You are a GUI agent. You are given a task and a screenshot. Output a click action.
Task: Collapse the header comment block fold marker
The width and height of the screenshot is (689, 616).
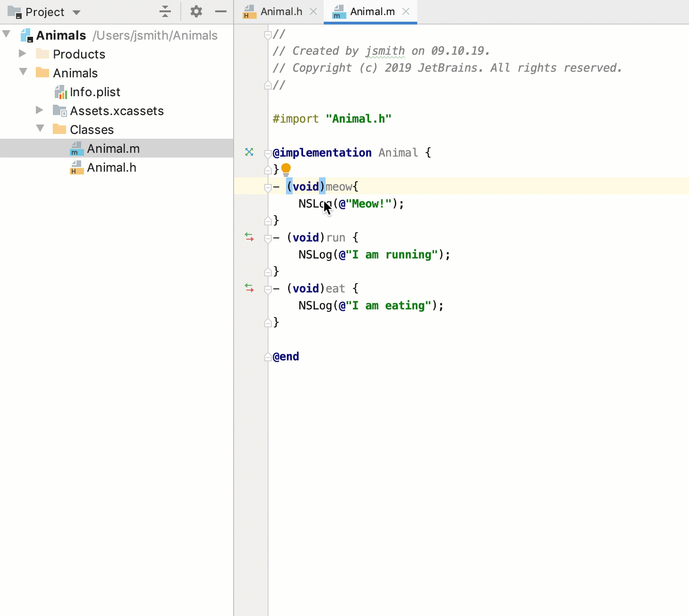[268, 34]
